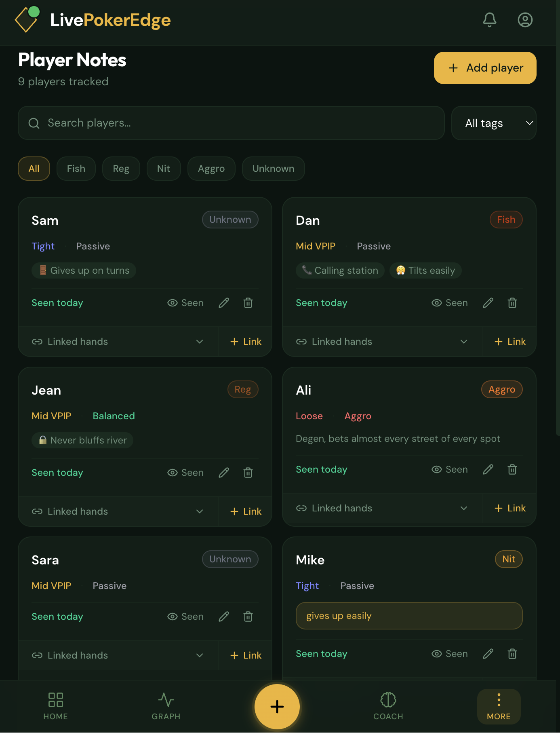560x735 pixels.
Task: Click '9 players tracked' text
Action: coord(63,82)
